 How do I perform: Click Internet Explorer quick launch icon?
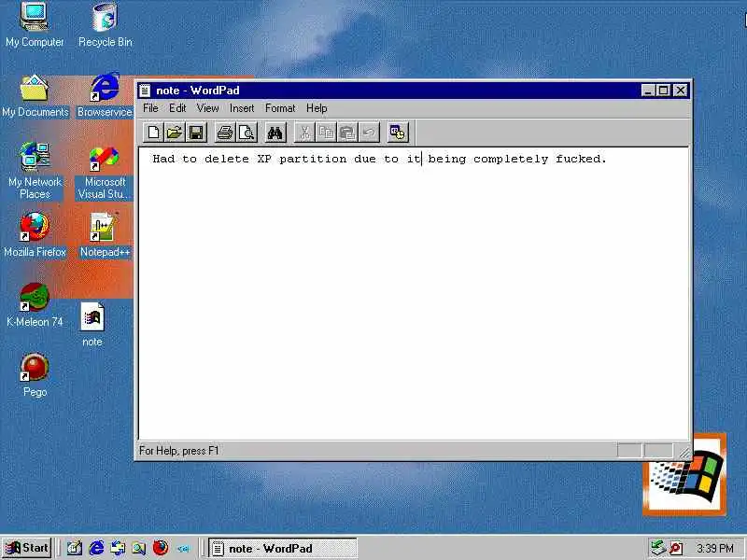click(x=97, y=548)
